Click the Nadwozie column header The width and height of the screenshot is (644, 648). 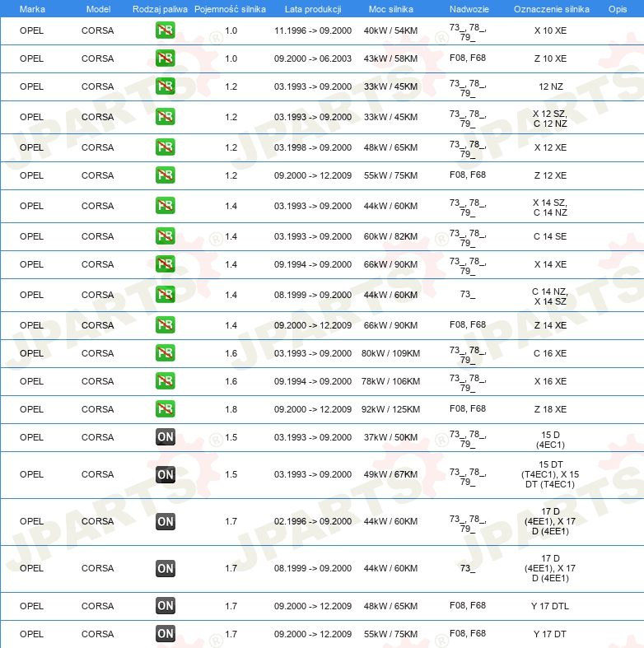click(469, 9)
